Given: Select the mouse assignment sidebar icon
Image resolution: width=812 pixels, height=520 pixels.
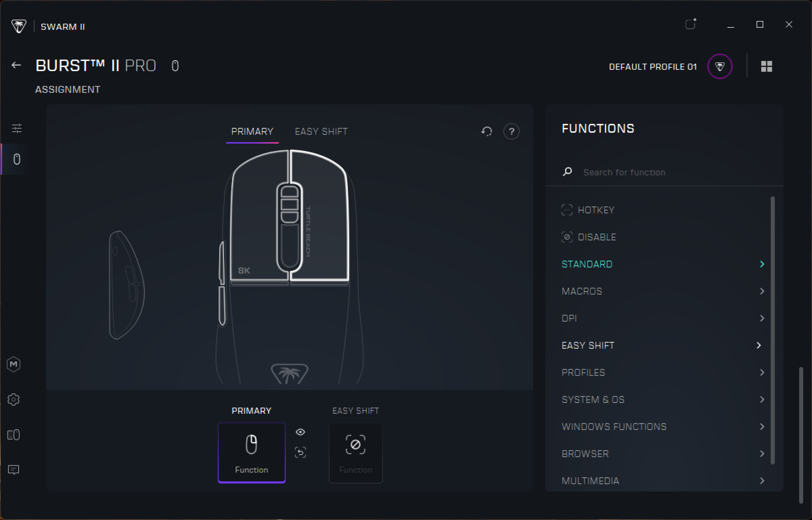Looking at the screenshot, I should (x=17, y=159).
